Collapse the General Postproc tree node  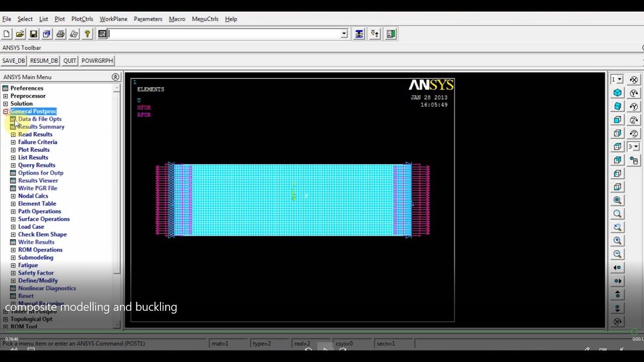coord(6,112)
